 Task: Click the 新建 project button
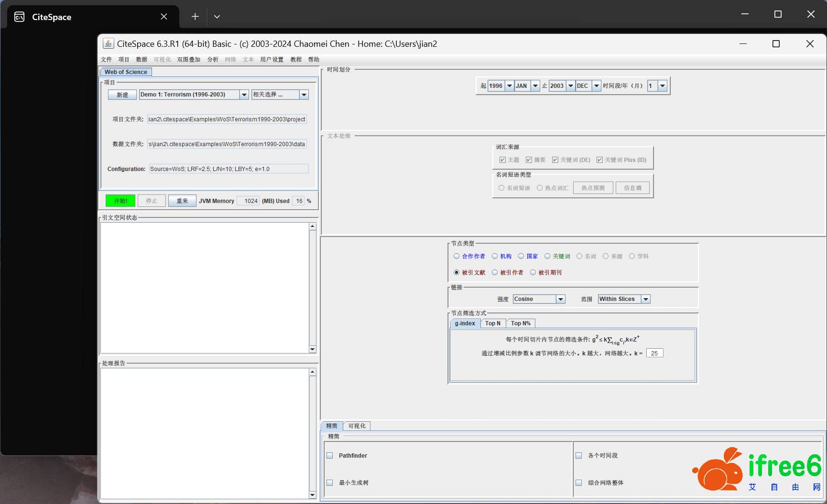point(122,95)
